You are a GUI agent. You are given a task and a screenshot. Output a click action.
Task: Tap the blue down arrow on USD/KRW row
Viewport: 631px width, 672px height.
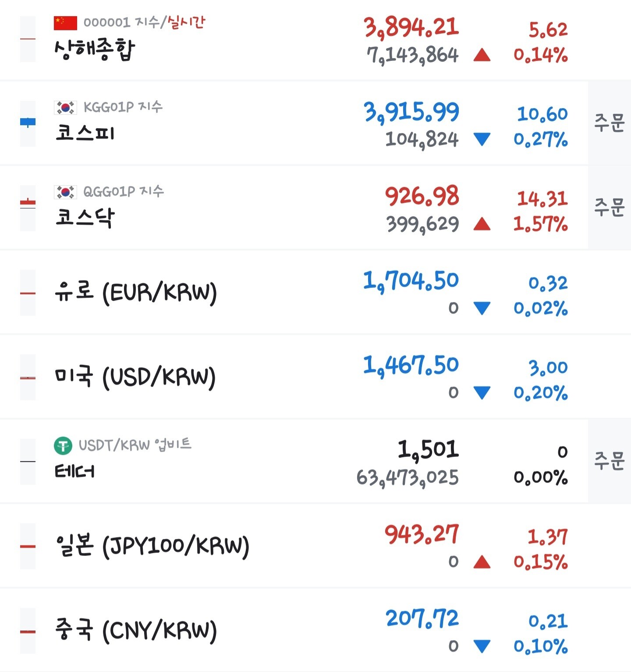click(x=482, y=393)
